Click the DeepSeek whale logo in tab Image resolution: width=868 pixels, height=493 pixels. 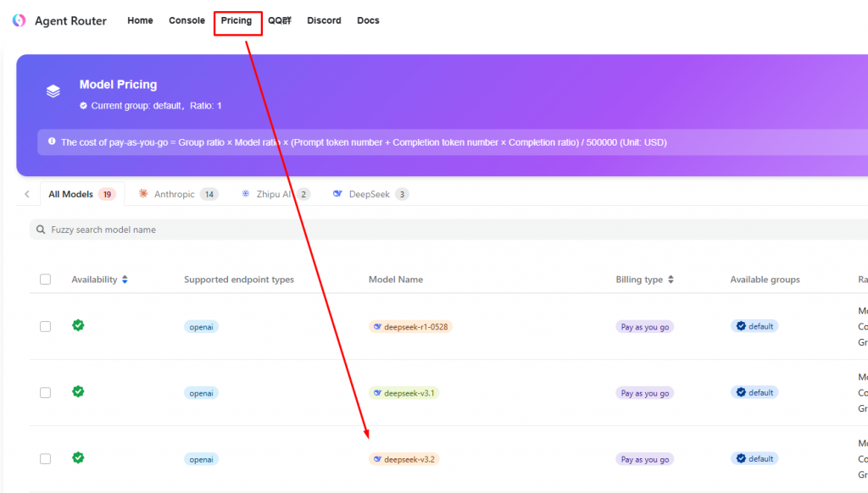[x=337, y=194]
